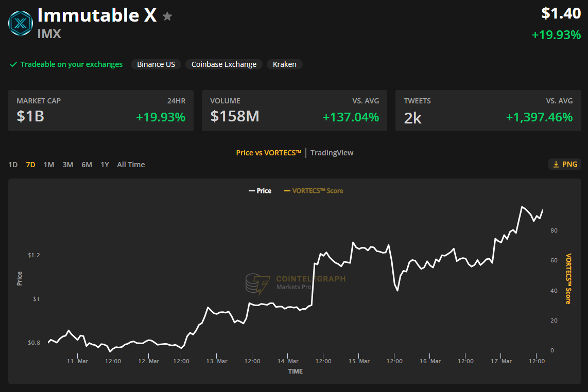Select the Coinbase Exchange chip
The height and width of the screenshot is (392, 588).
(224, 64)
